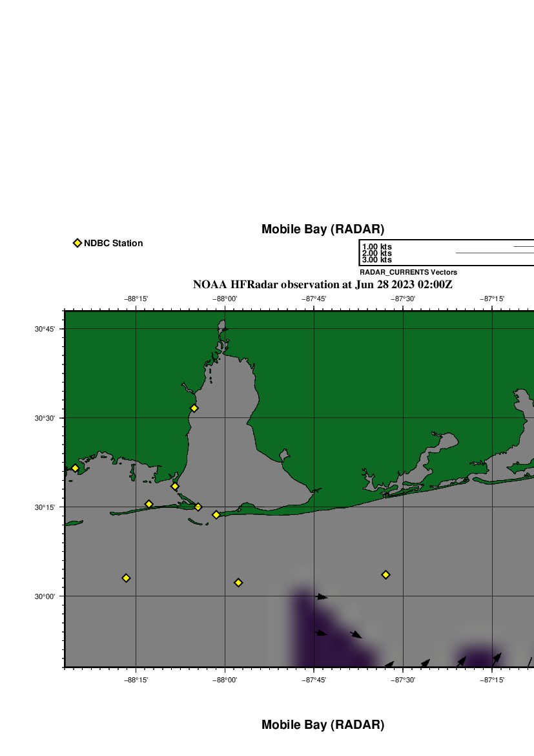
Task: Select offshore station marker nearest -87°30' longitude
Action: (x=385, y=574)
